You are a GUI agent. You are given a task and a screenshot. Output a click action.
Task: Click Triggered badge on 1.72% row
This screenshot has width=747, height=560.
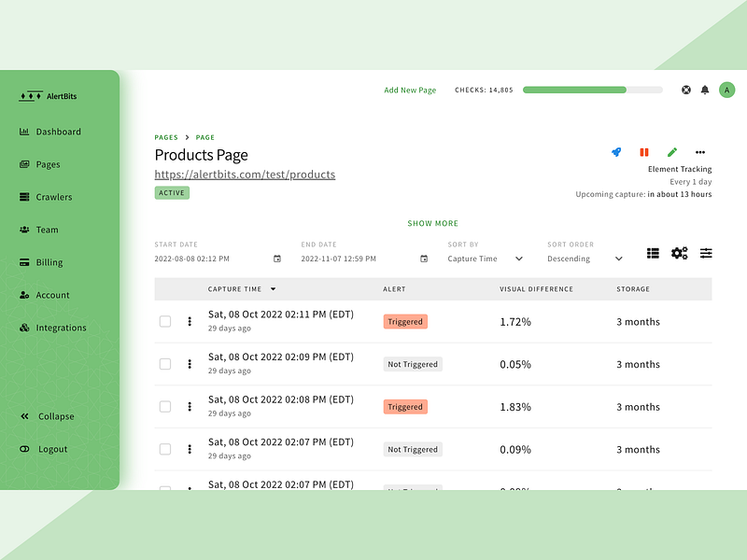click(x=405, y=322)
